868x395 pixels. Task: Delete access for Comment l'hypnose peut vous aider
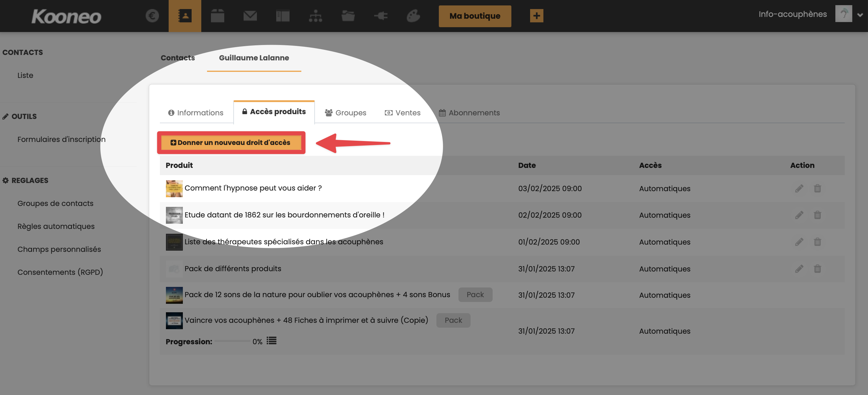[x=817, y=188]
